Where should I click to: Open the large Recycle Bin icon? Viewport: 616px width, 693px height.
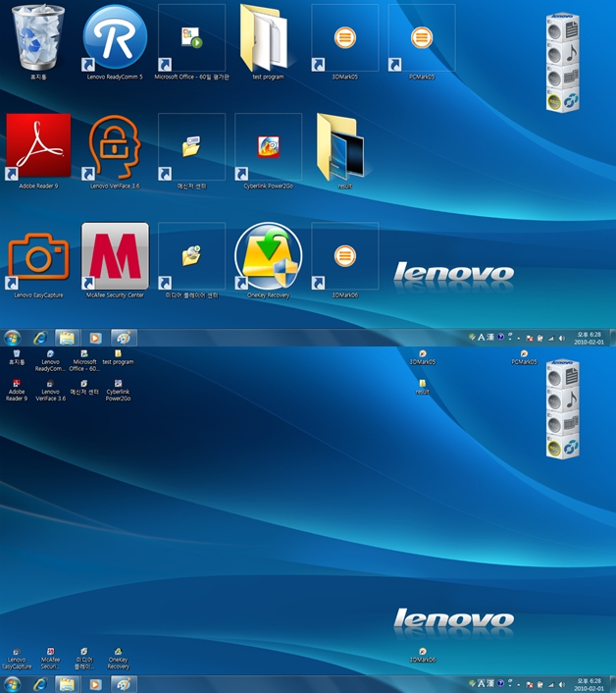coord(38,37)
